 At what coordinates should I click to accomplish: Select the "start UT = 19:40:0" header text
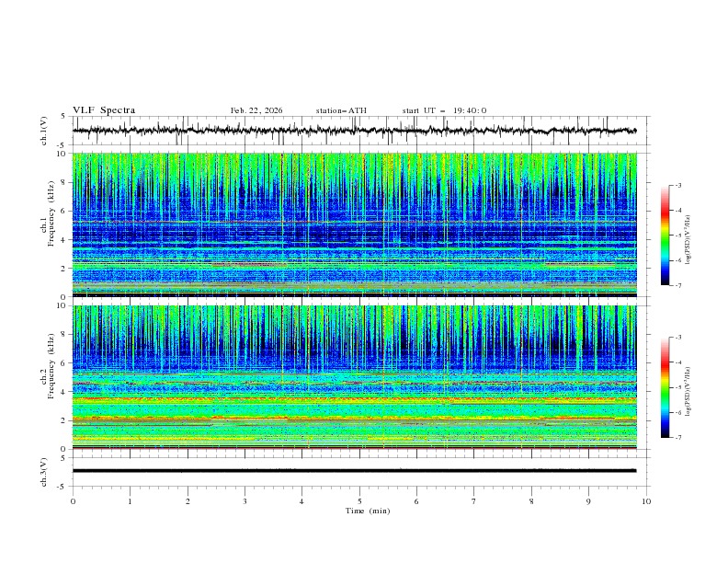click(444, 110)
